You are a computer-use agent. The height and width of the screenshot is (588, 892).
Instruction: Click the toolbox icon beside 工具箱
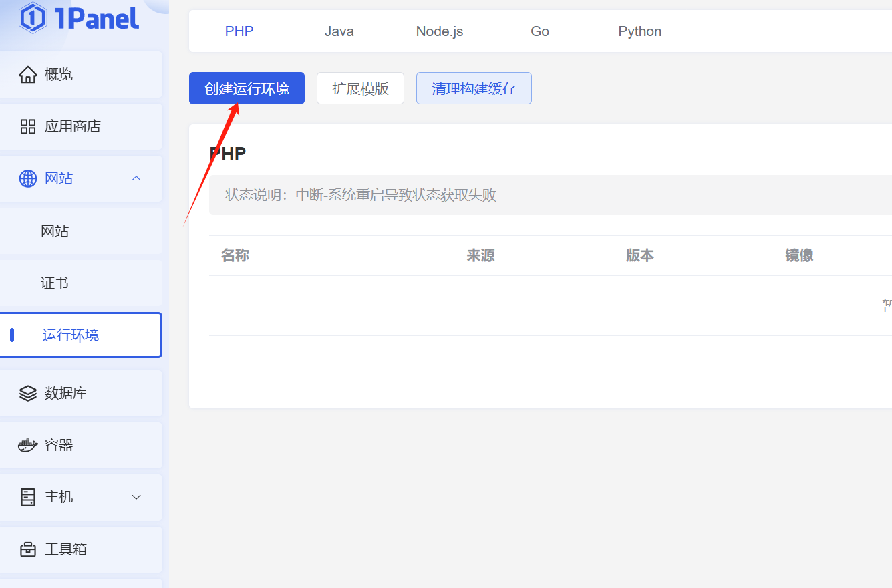click(x=28, y=549)
